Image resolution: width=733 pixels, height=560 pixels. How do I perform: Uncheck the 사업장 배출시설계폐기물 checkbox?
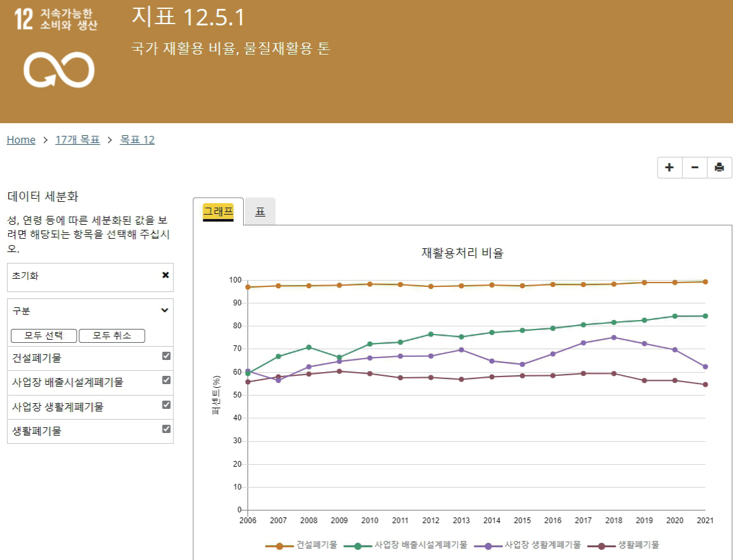(166, 380)
